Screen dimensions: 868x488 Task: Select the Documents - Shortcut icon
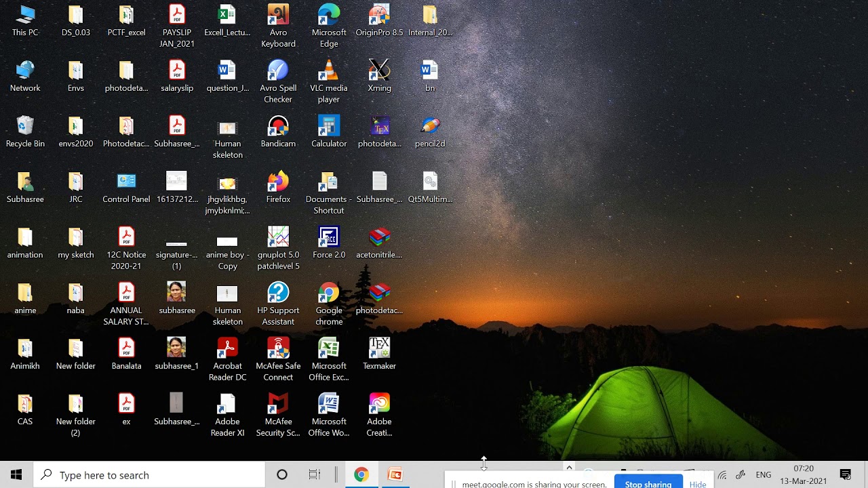click(x=329, y=193)
